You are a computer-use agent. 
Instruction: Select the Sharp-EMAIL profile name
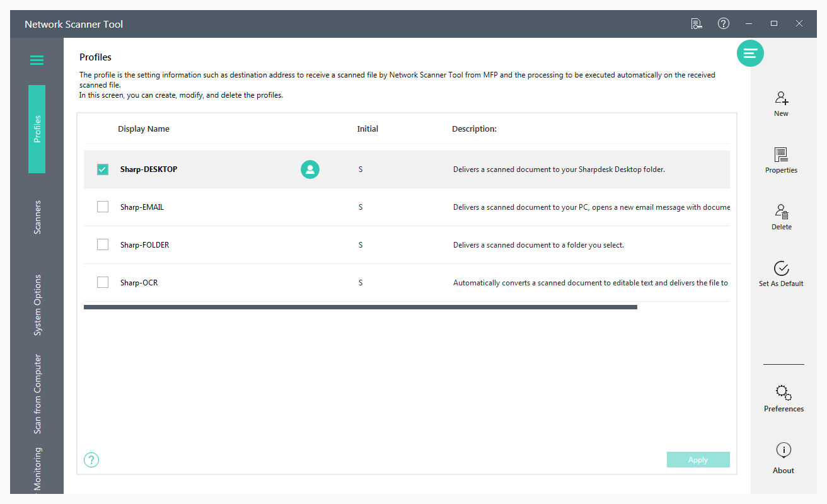pyautogui.click(x=142, y=207)
